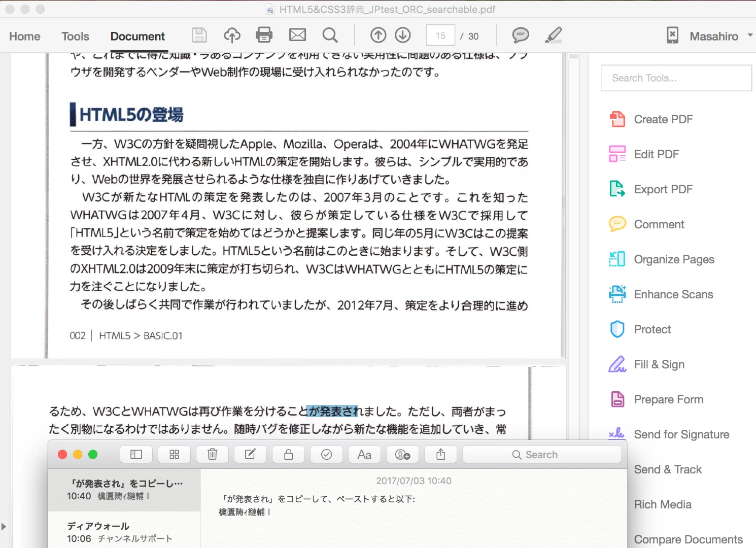
Task: Click the PDF vertical scrollbar thumb
Action: click(574, 56)
